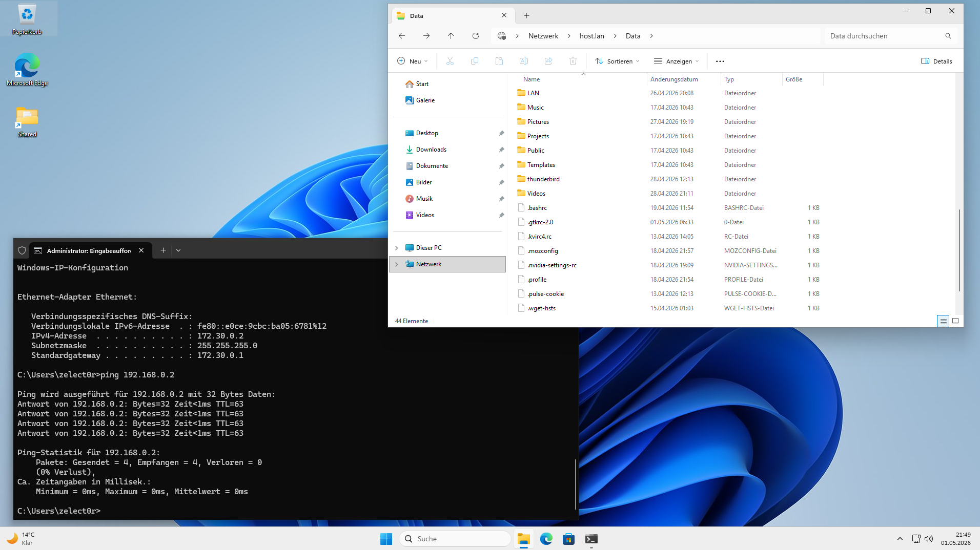
Task: Expand the breadcrumb chevron after Data
Action: (x=651, y=36)
